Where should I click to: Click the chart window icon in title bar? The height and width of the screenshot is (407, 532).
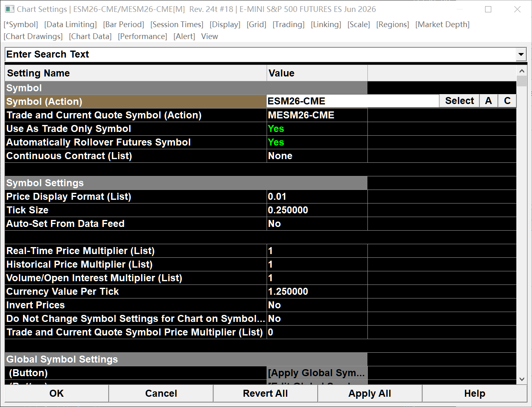9,9
